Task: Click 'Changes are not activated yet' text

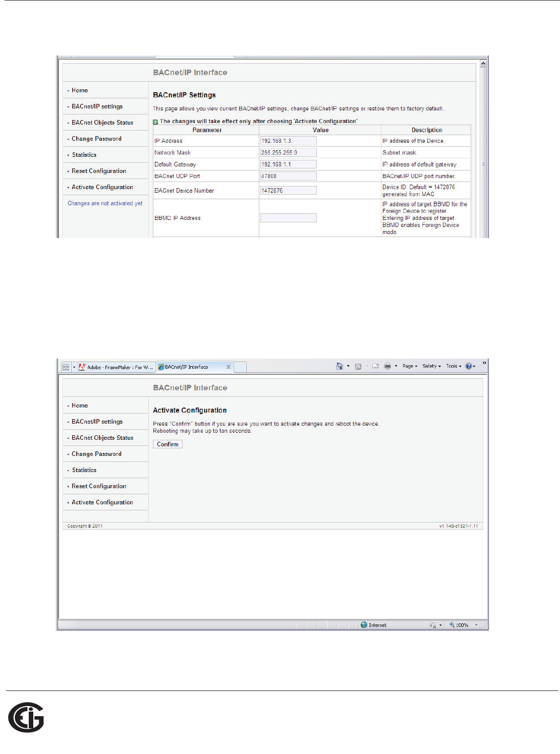Action: pos(105,203)
